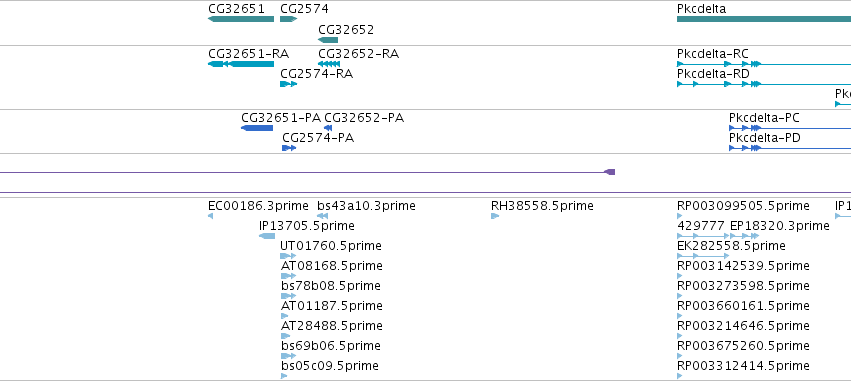Click the bs78b08.5prime EST glyph
Viewport: 851px width, 381px height.
click(x=288, y=296)
